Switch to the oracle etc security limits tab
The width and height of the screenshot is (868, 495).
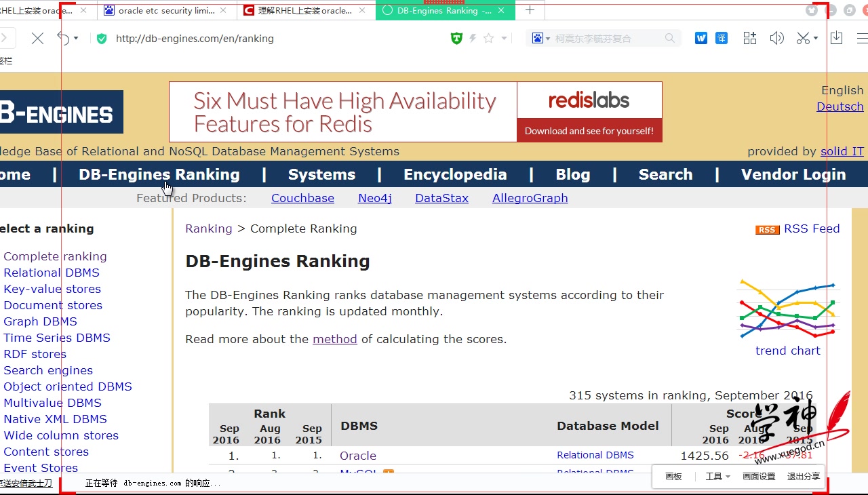pos(167,11)
